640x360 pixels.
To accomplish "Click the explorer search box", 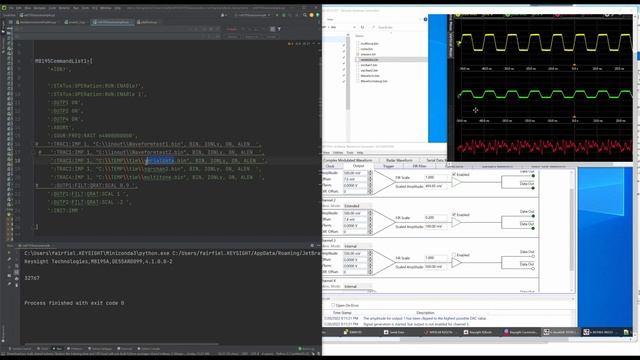I will click(398, 27).
